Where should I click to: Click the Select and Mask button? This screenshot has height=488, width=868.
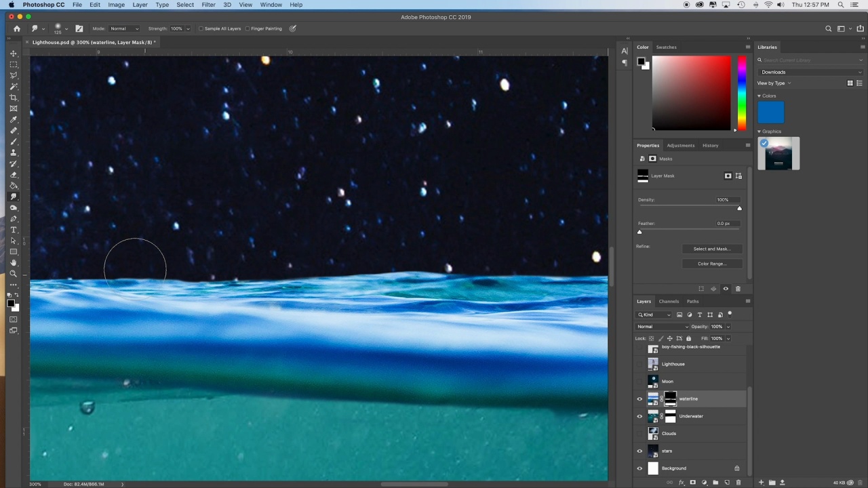711,249
